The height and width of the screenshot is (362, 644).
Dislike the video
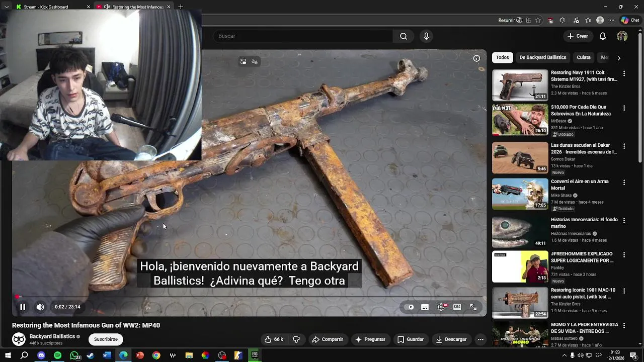pos(296,339)
